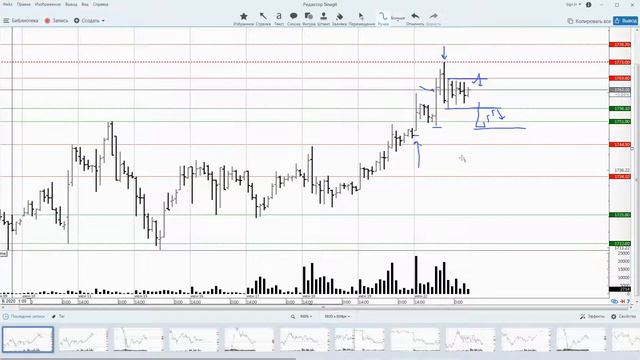Open the fifth thumbnail in the tray
Viewport: 640px width, 360px height.
[x=249, y=340]
